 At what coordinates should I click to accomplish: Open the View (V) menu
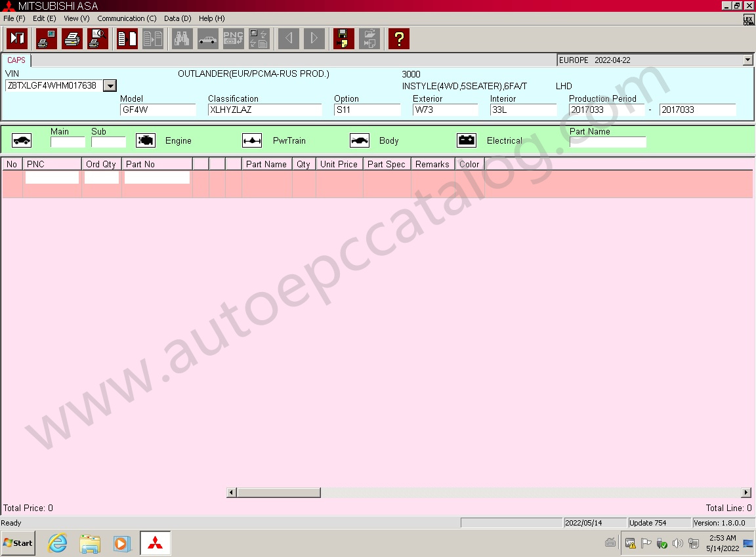tap(77, 18)
